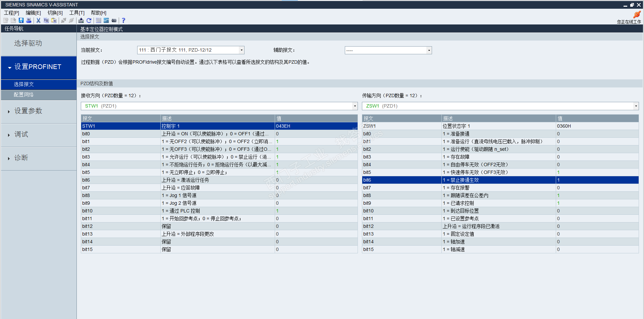
Task: Select the transmit row '1 = 跟随误差在公差内'
Action: tap(500, 196)
